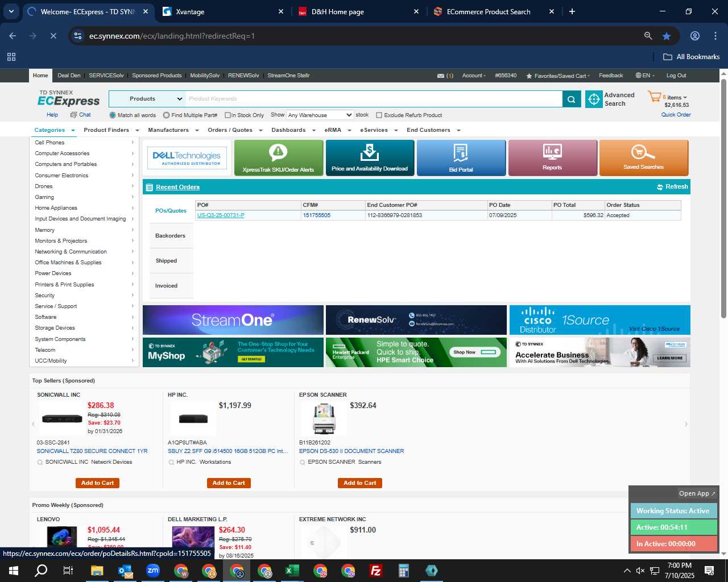The image size is (728, 582).
Task: Open XpressTrak SKU/Order Alerts tile
Action: coord(278,157)
